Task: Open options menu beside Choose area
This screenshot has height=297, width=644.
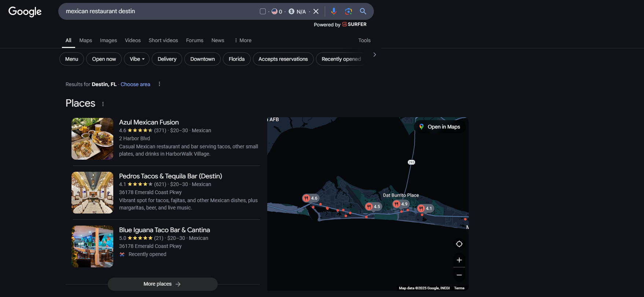Action: point(159,84)
